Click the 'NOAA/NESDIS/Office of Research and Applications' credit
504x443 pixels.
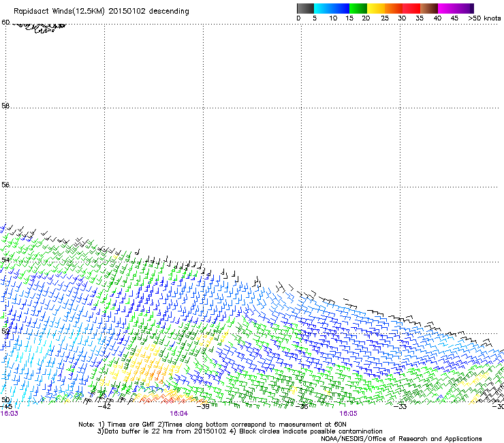pos(401,439)
